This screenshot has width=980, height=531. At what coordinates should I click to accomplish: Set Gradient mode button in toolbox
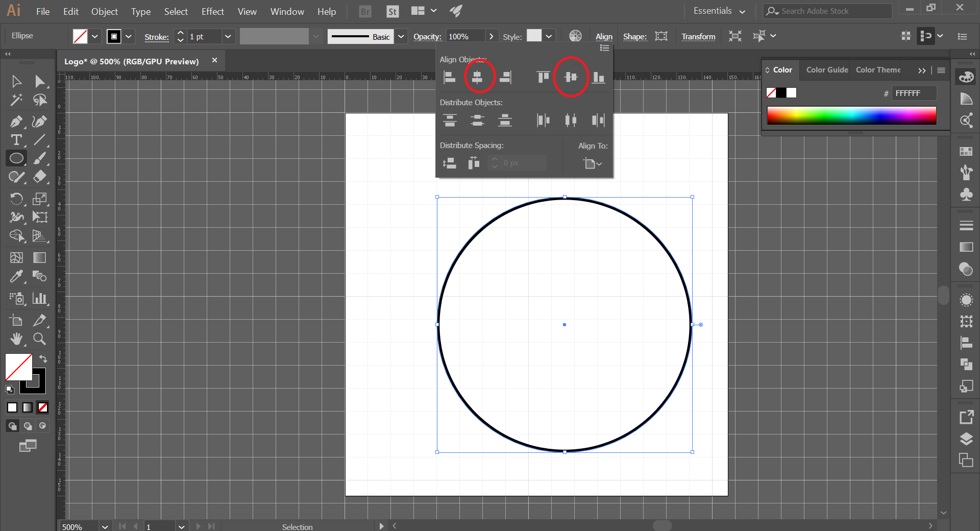(x=28, y=407)
